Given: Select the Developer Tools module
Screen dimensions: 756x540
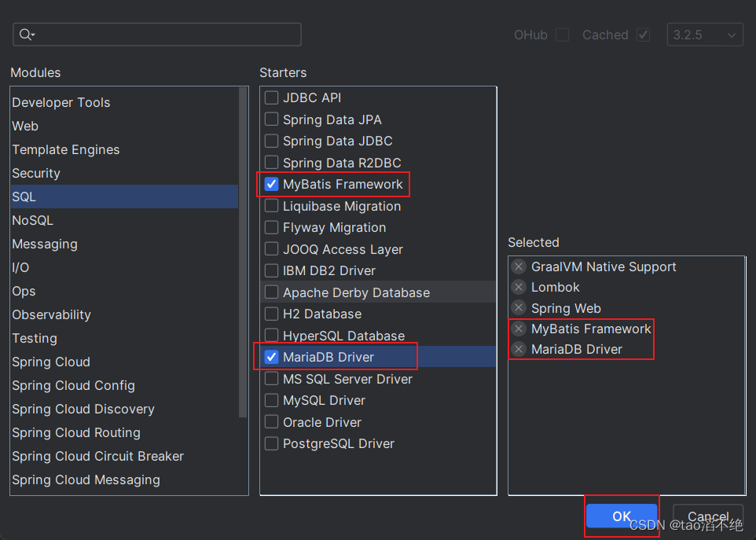Looking at the screenshot, I should [x=124, y=102].
